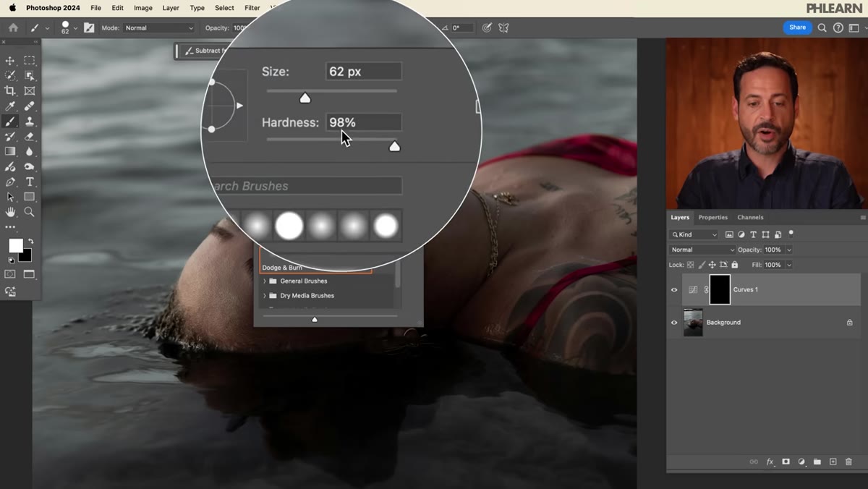The width and height of the screenshot is (868, 489).
Task: Add a layer mask from Layers panel bottom
Action: coord(786,462)
